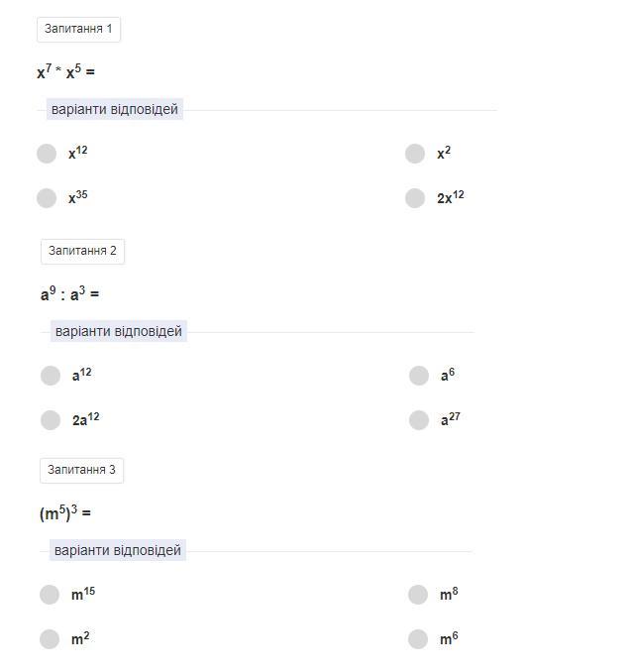
Task: Choose x³⁵ radio option
Action: 47,198
